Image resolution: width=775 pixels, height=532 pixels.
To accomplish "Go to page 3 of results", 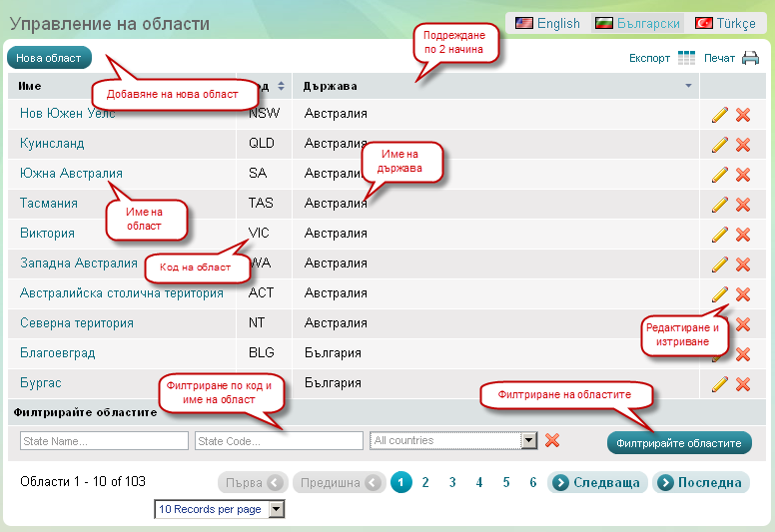I will (x=452, y=483).
